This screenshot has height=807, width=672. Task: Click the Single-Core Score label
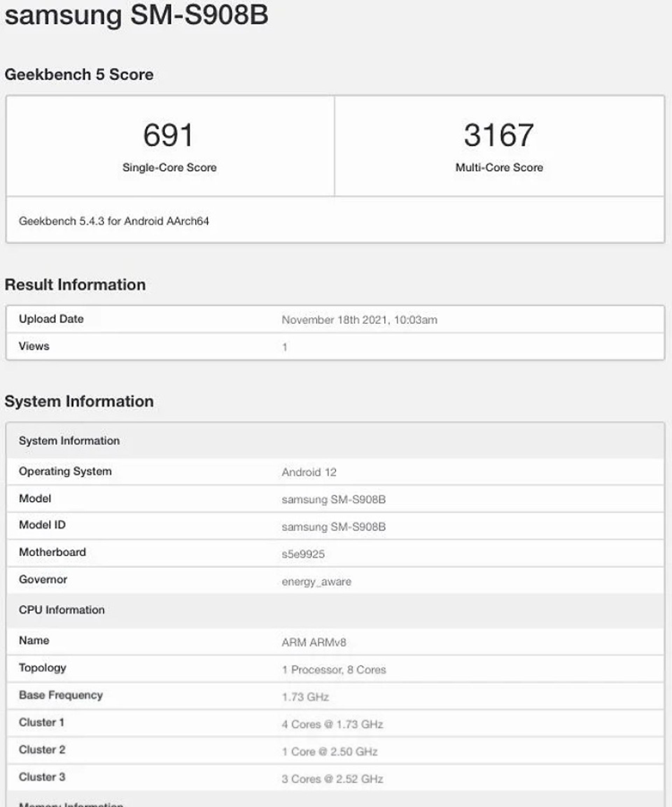pyautogui.click(x=169, y=167)
